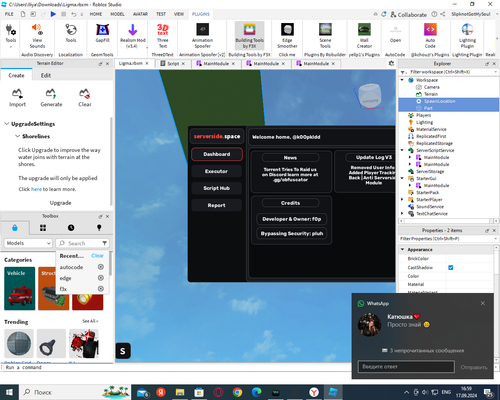Switch to the Script document tab
The height and width of the screenshot is (400, 500).
click(x=173, y=63)
